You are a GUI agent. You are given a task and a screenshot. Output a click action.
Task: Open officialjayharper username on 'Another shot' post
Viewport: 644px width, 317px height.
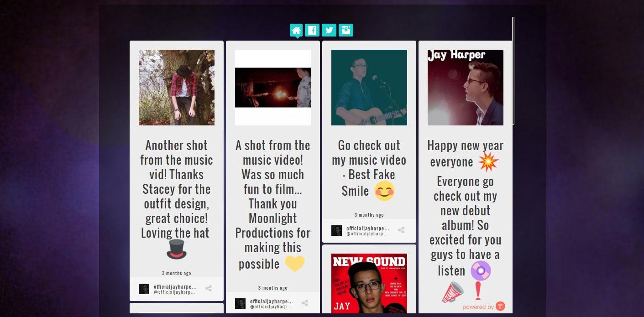click(175, 287)
